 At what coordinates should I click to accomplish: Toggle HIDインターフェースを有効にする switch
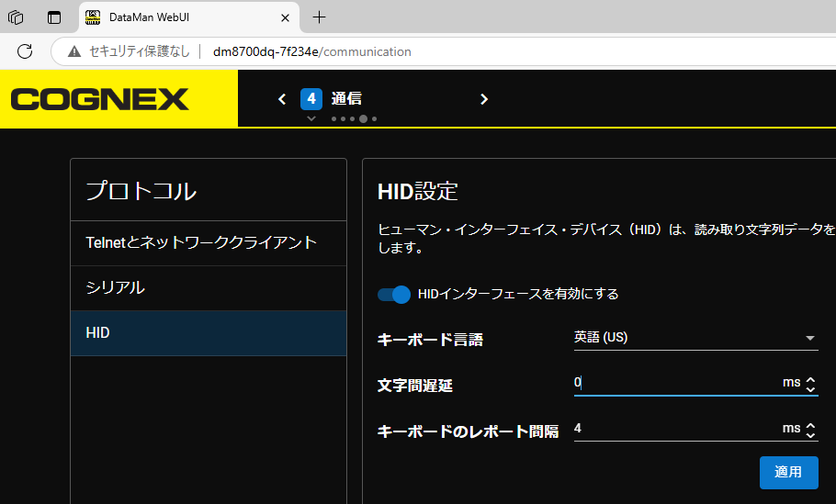point(394,294)
